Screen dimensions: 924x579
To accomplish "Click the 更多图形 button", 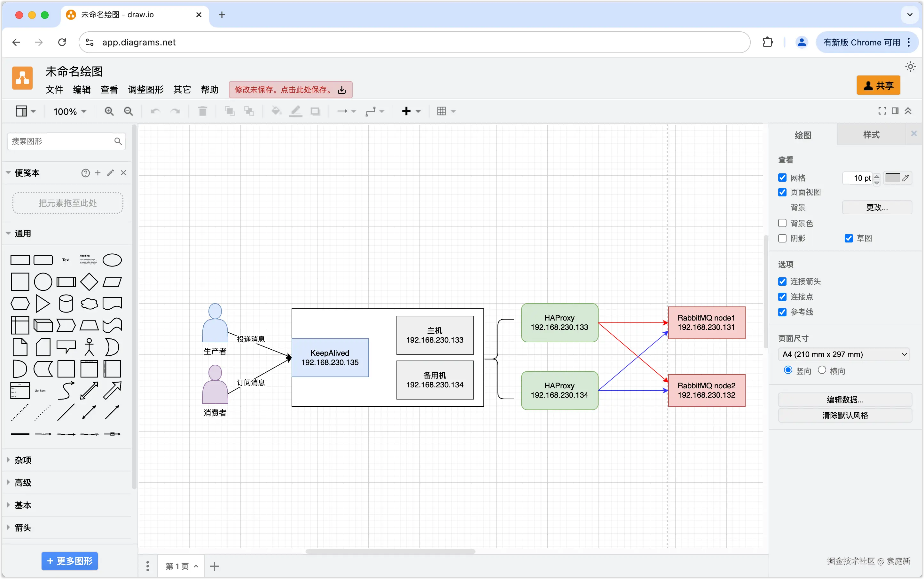I will point(70,561).
